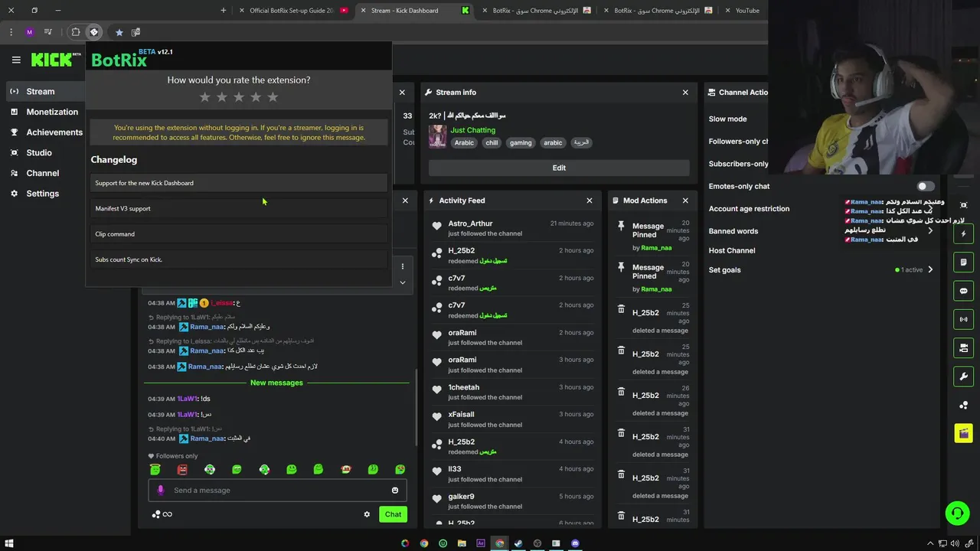This screenshot has width=980, height=551.
Task: Bookmark page with the star icon
Action: (119, 32)
